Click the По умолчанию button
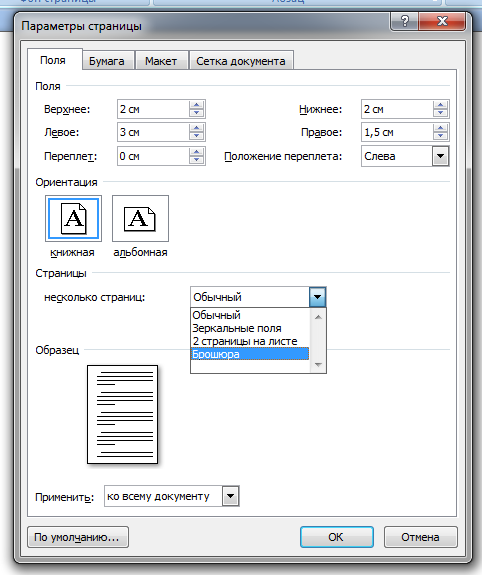 [x=78, y=537]
